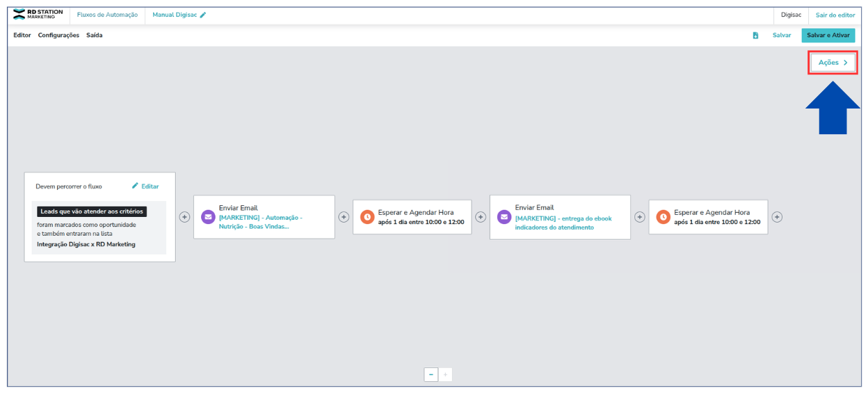Click the Salvar link
This screenshot has width=868, height=393.
782,35
